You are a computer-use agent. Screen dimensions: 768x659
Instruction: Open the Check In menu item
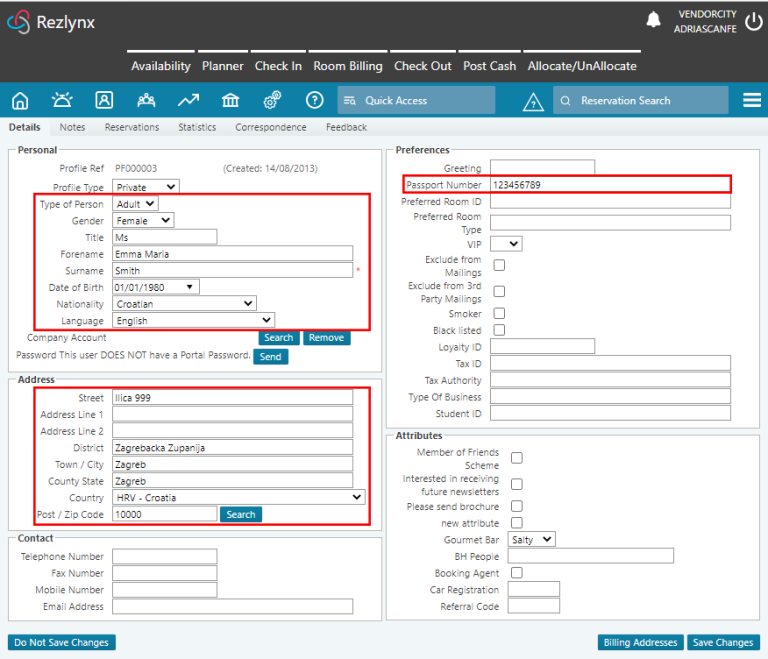tap(278, 66)
